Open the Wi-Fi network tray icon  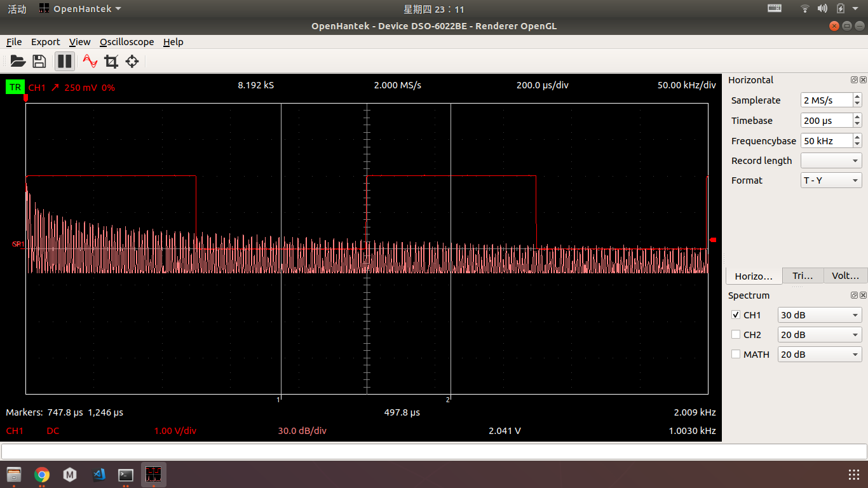pyautogui.click(x=805, y=8)
